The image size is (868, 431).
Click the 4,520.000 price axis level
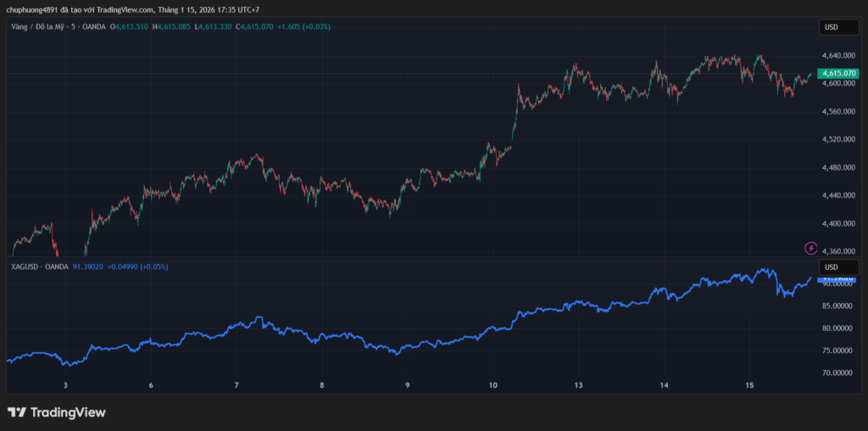(837, 139)
